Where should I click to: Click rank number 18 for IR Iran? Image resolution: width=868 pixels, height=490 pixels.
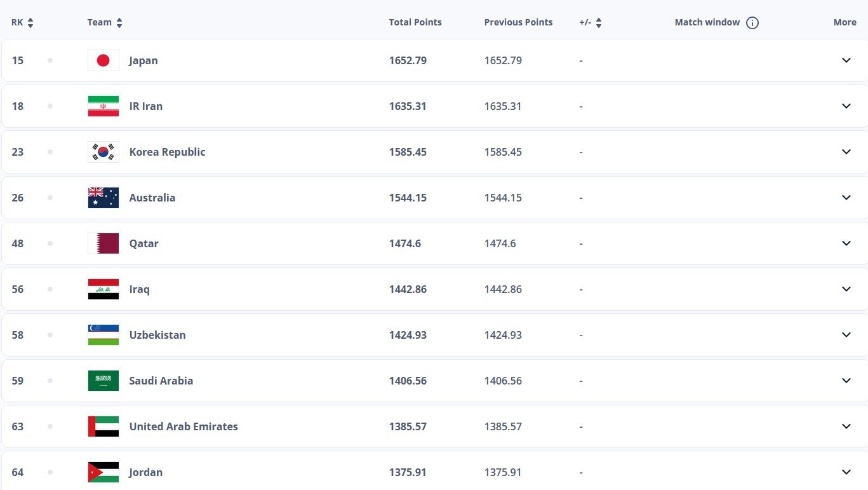pos(18,106)
